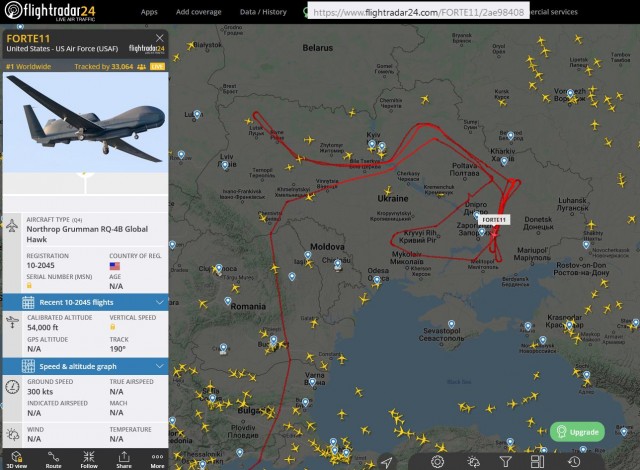The image size is (640, 470).
Task: Open the Data / History menu
Action: pyautogui.click(x=263, y=12)
